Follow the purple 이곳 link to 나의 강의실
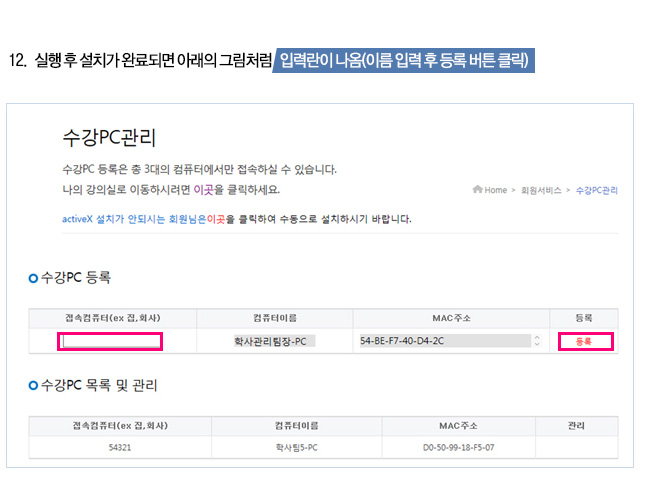 (233, 189)
